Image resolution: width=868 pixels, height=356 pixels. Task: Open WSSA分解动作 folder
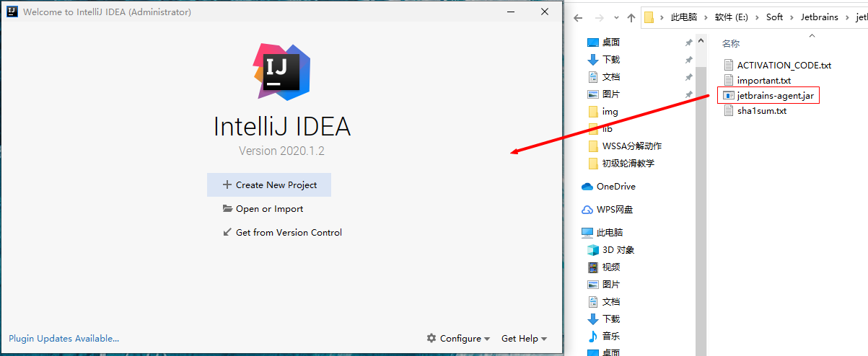[631, 146]
